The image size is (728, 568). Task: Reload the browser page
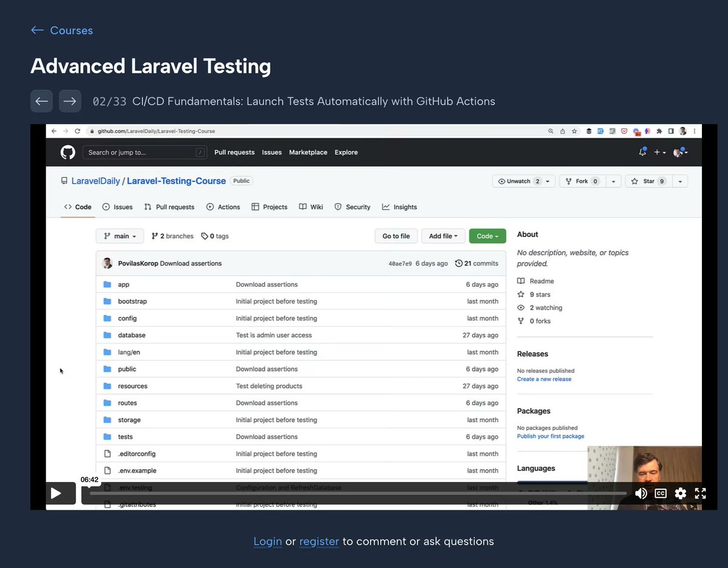77,131
